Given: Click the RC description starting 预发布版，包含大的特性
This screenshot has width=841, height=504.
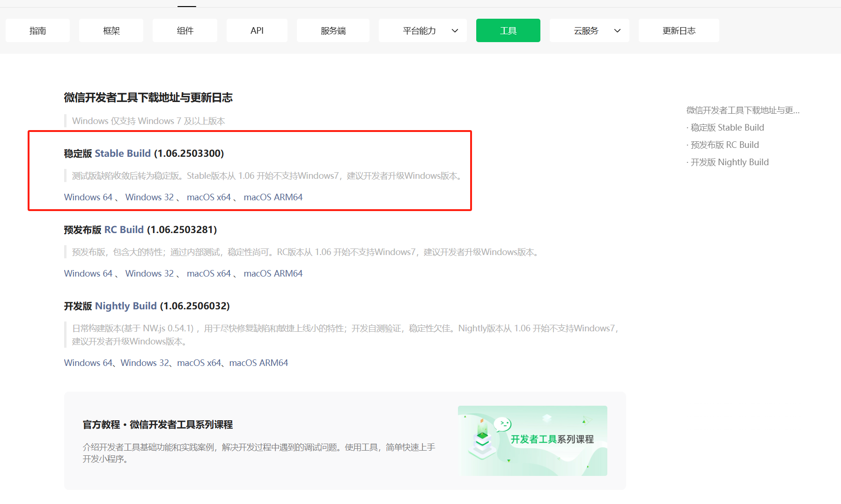Looking at the screenshot, I should click(x=306, y=252).
